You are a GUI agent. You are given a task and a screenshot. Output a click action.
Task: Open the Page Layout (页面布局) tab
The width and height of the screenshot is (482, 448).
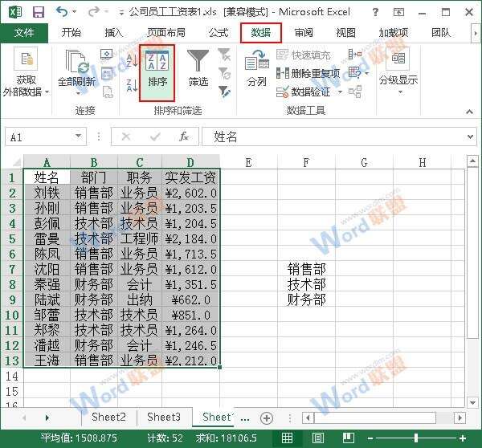pos(166,33)
